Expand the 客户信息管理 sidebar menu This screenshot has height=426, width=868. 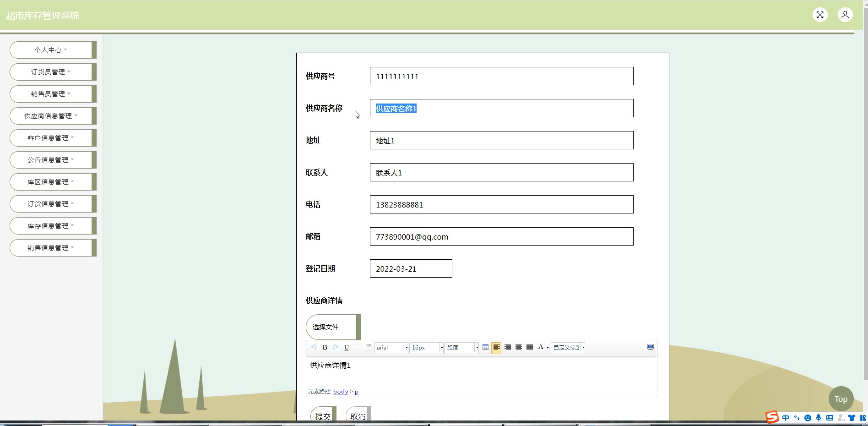pyautogui.click(x=53, y=138)
